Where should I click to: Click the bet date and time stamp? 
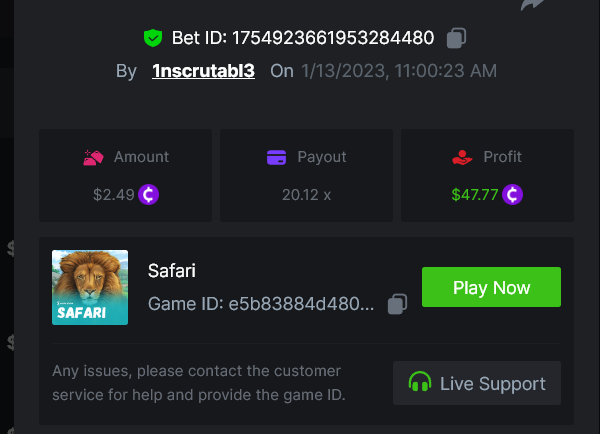tap(399, 71)
